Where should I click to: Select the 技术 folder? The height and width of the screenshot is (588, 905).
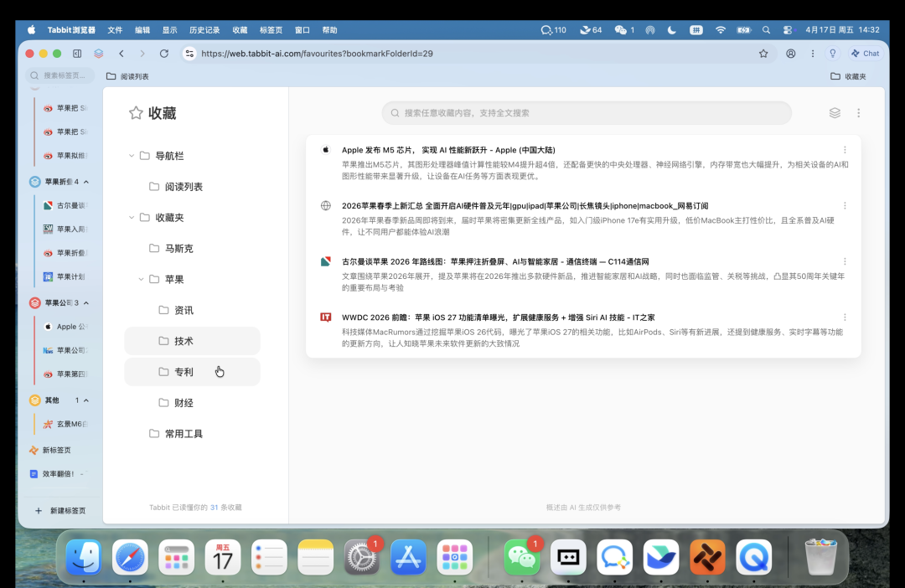click(x=192, y=341)
